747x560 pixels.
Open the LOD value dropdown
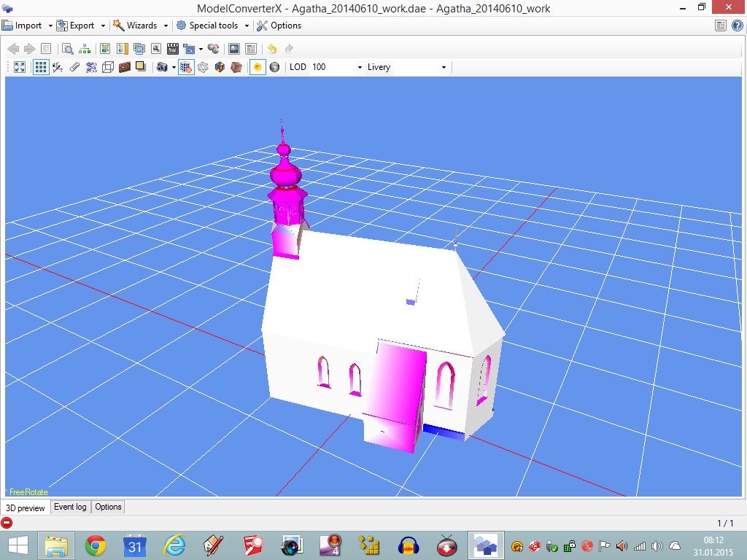[x=360, y=67]
